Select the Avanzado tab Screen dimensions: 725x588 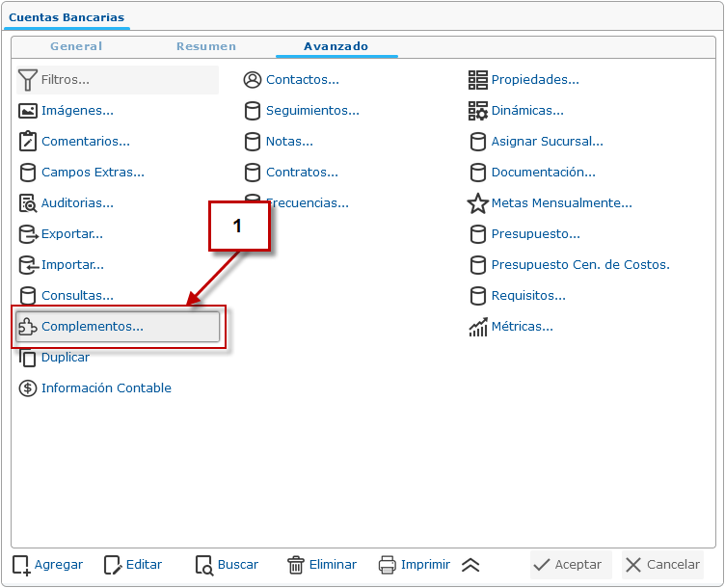click(336, 46)
